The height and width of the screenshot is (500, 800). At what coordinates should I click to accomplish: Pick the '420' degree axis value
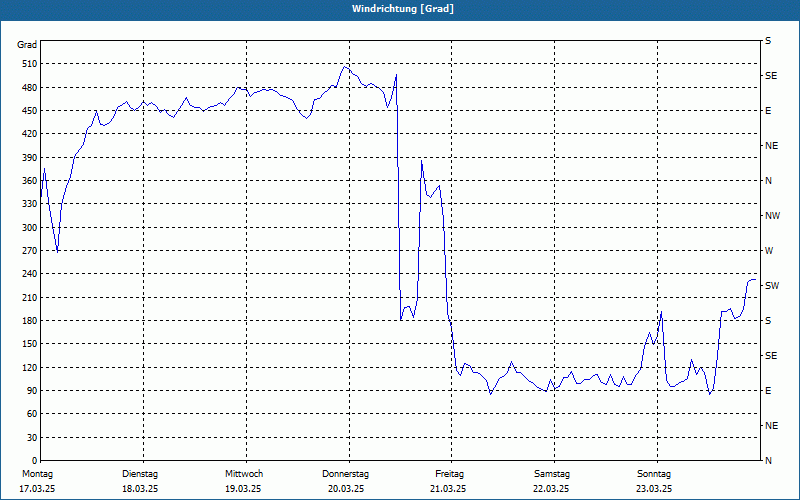(30, 134)
